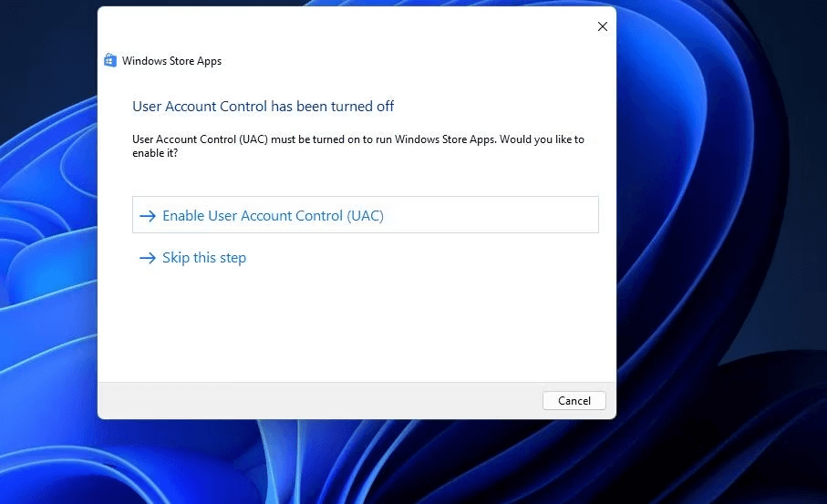The height and width of the screenshot is (504, 827).
Task: Click the arrow icon next to Skip this step
Action: tap(148, 258)
